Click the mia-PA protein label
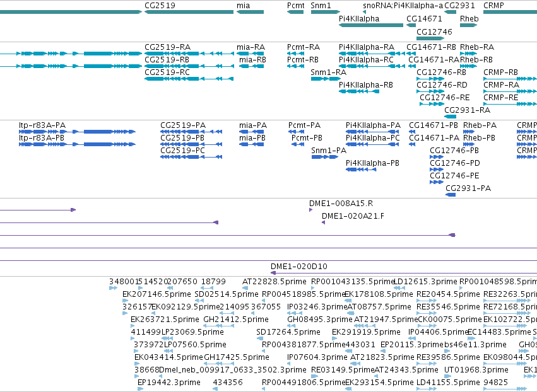Viewport: 537px width, 392px height. click(252, 125)
